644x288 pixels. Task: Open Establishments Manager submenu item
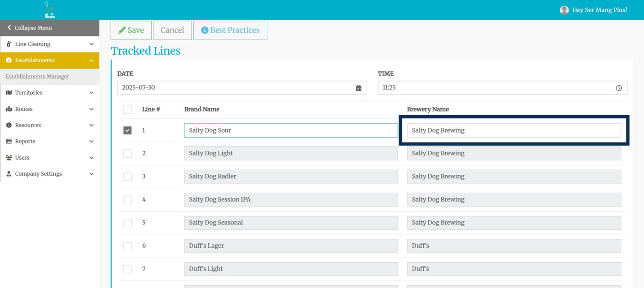point(37,76)
